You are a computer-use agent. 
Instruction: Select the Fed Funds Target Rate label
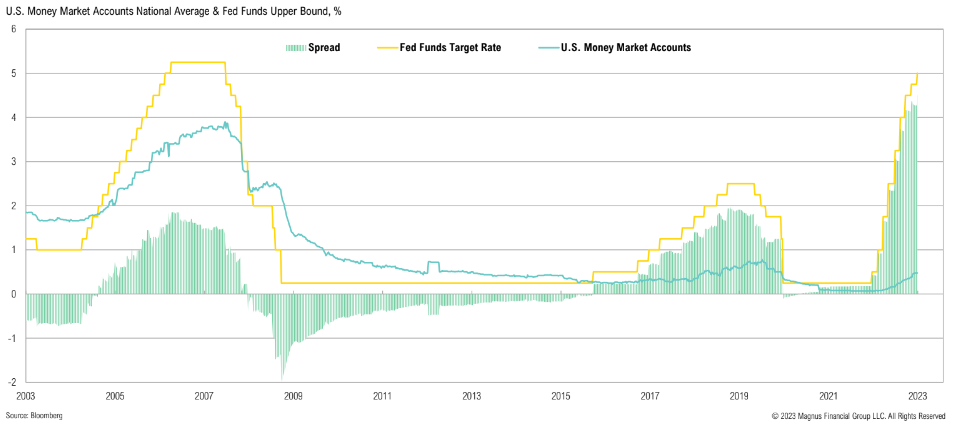click(458, 47)
